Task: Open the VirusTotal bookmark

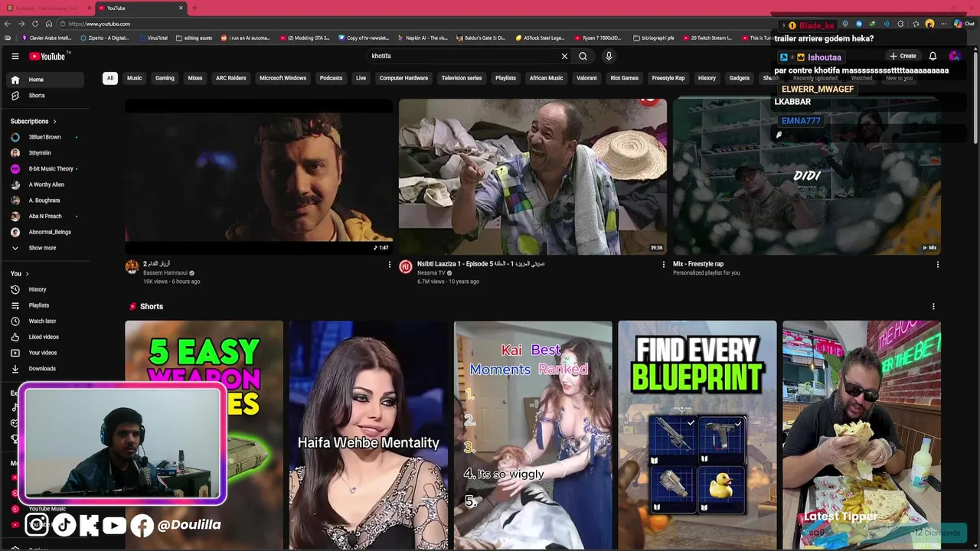Action: [x=152, y=37]
